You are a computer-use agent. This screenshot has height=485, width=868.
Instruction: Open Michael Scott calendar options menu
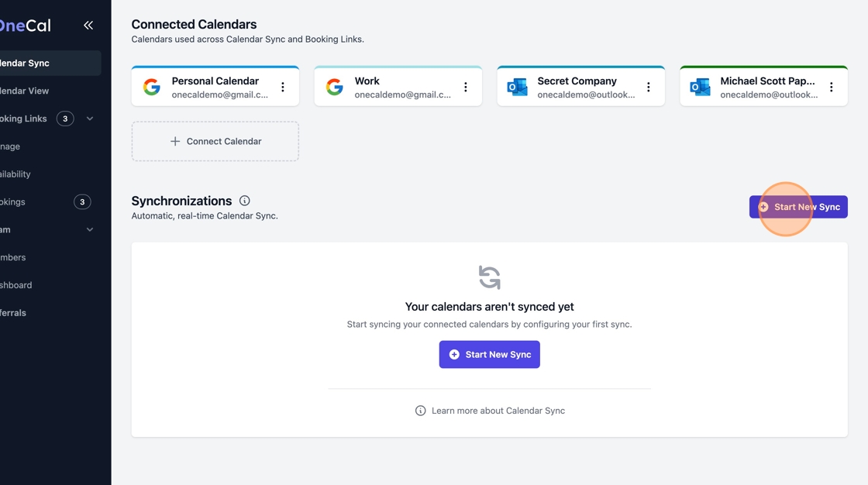click(x=832, y=88)
